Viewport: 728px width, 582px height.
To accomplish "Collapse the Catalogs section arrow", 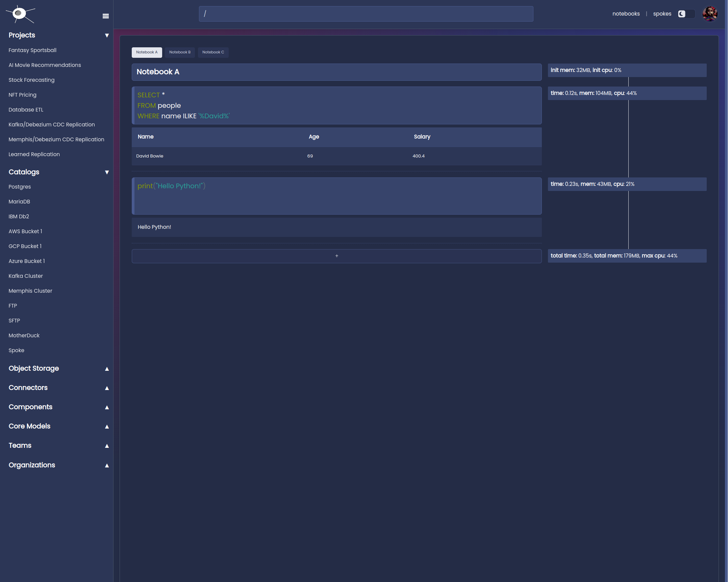I will (107, 172).
